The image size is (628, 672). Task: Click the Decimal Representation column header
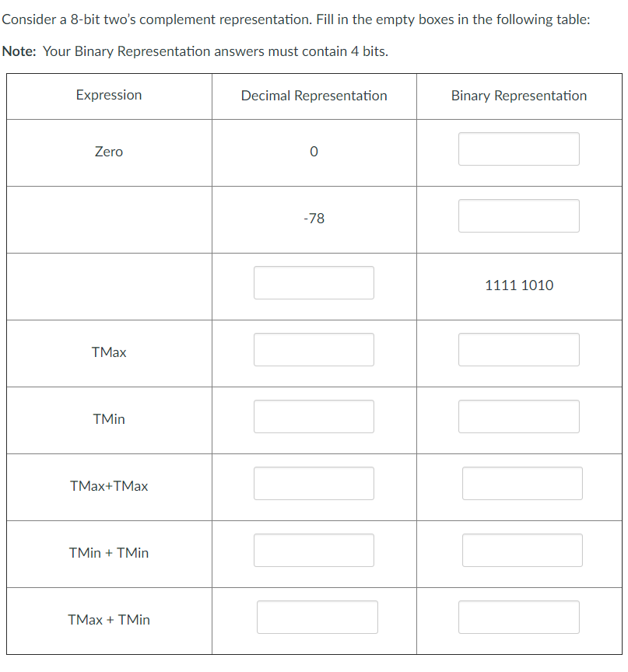tap(314, 96)
